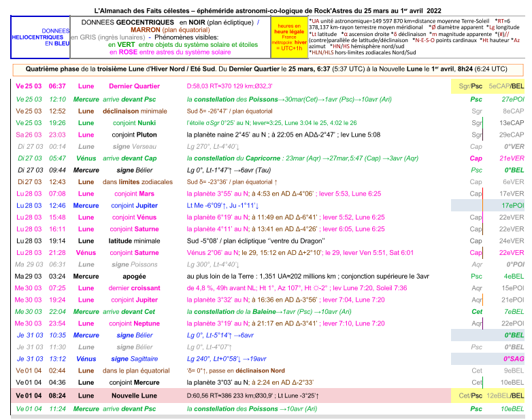Click the conjoint Nunki event
532x420 pixels.
[135, 122]
